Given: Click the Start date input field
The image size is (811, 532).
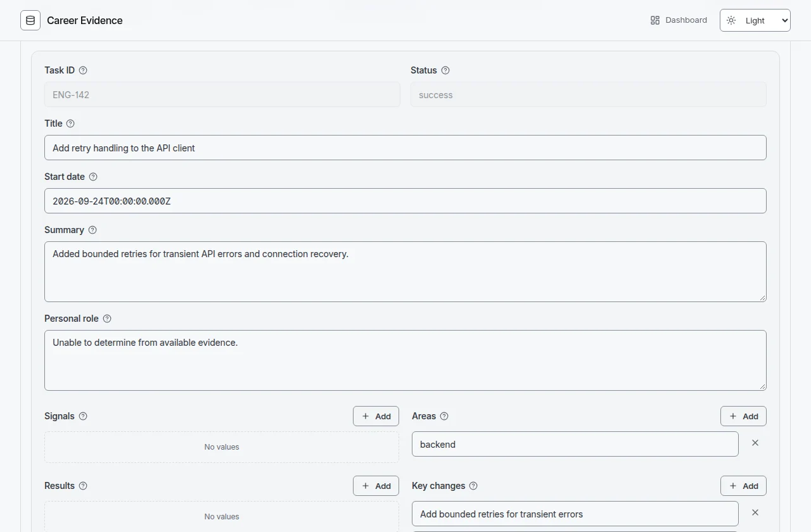Looking at the screenshot, I should coord(405,201).
